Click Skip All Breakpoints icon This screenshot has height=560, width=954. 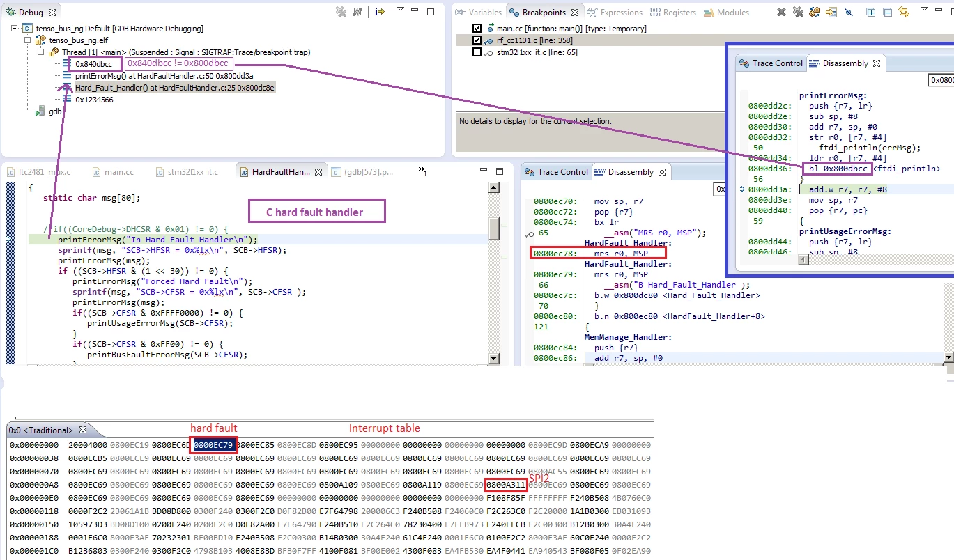click(848, 13)
